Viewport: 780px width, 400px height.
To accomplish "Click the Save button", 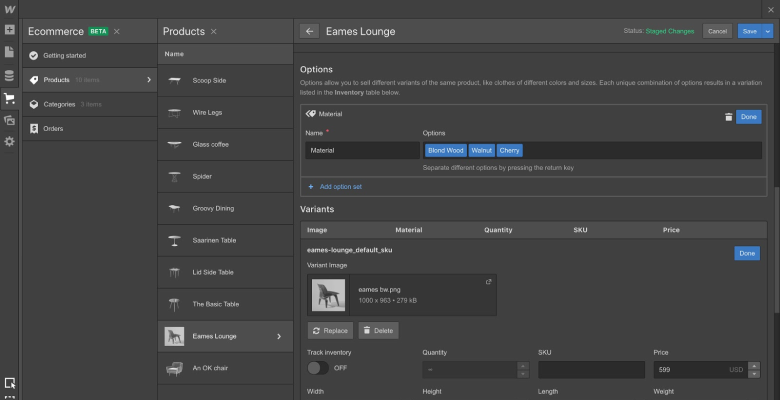I will point(750,31).
